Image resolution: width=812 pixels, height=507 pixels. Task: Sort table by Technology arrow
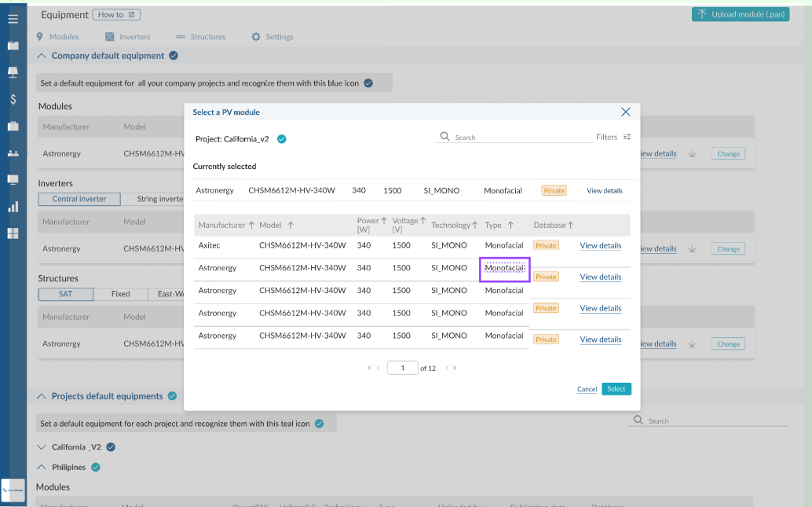pos(475,225)
